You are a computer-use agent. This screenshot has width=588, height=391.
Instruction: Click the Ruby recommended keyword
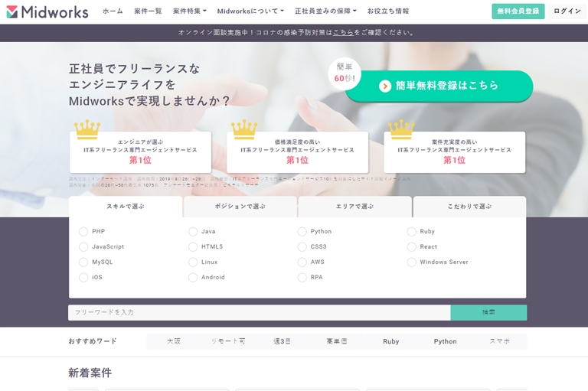390,341
